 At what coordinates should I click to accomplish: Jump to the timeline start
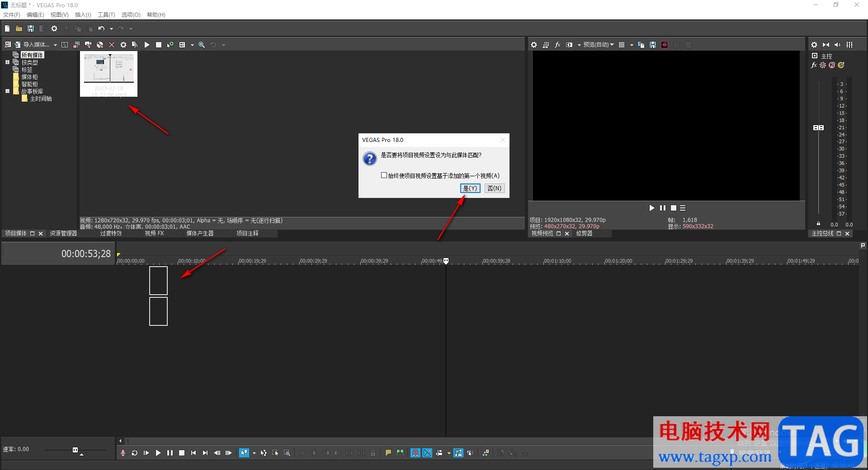coord(193,453)
